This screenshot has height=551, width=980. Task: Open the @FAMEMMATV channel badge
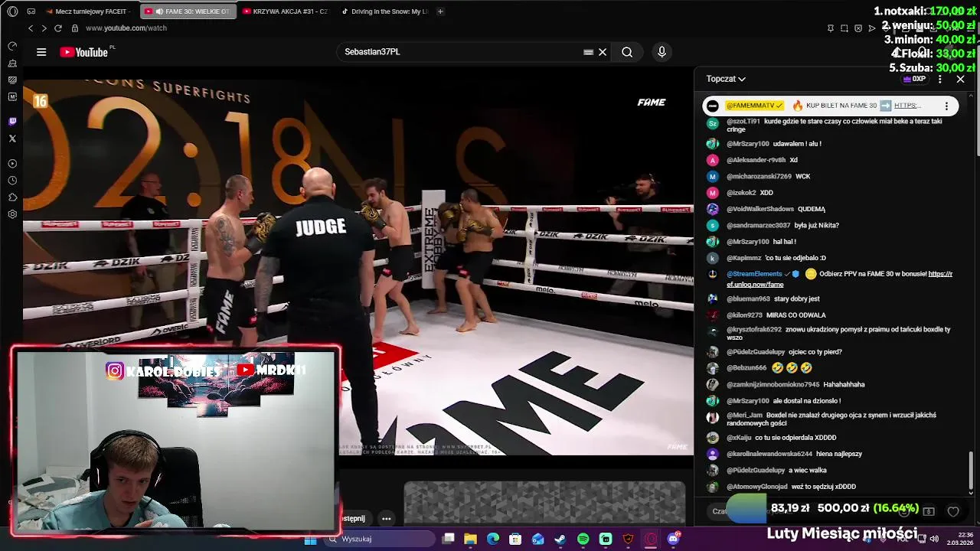click(754, 106)
